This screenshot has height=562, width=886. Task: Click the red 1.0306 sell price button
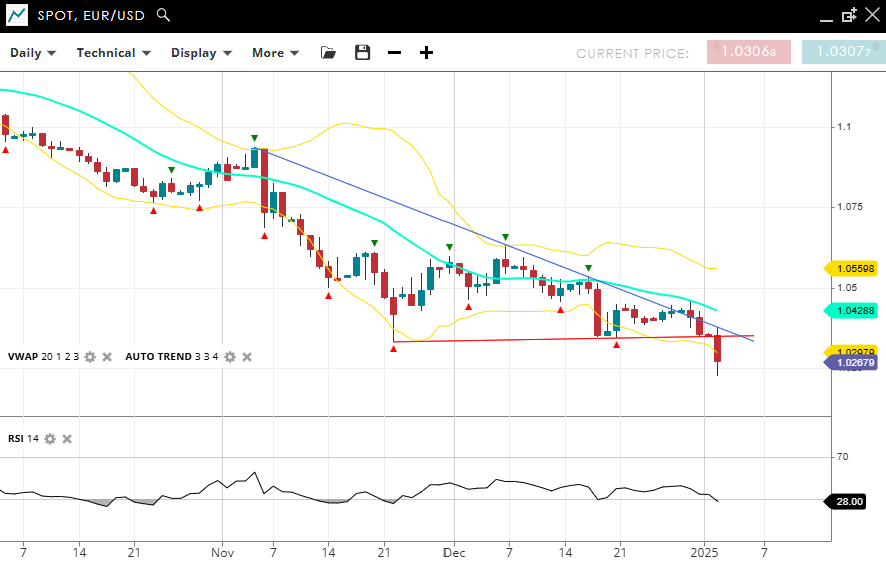[x=748, y=52]
